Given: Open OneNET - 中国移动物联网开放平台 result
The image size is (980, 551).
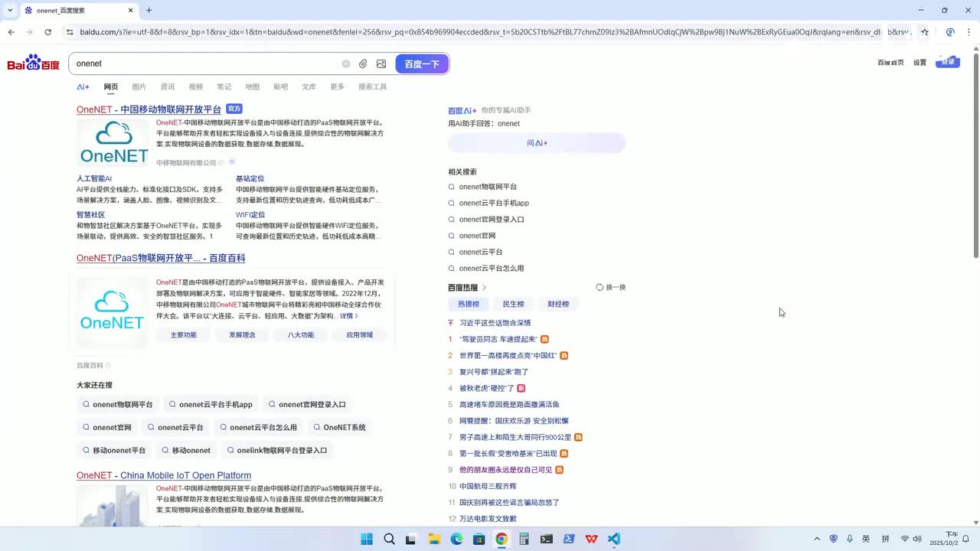Looking at the screenshot, I should [149, 109].
